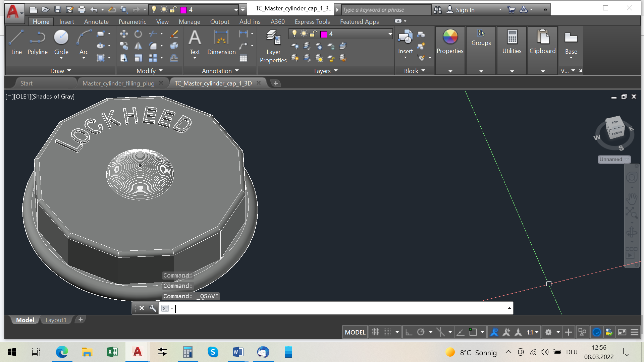Toggle 2D object snap in status bar
This screenshot has height=362, width=644.
(473, 332)
